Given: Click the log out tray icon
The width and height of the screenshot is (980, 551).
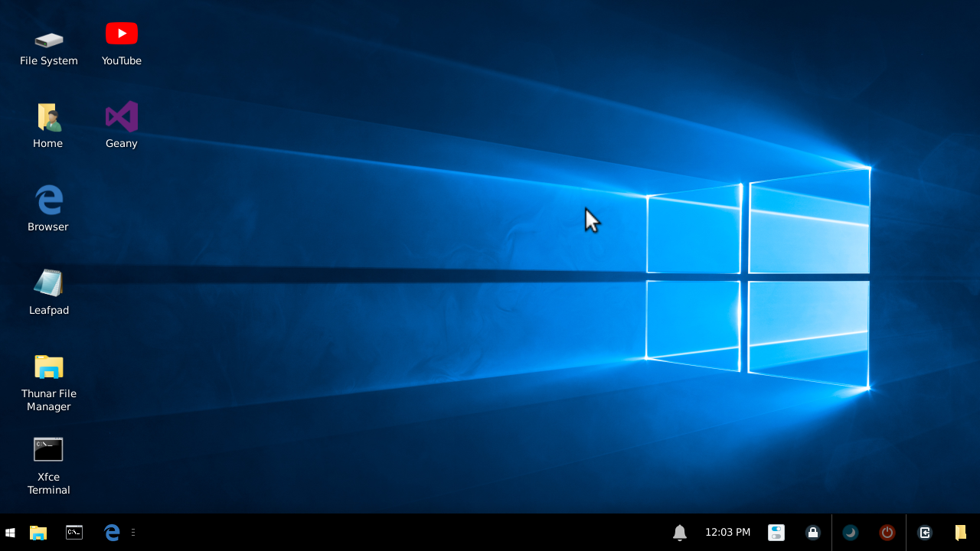Looking at the screenshot, I should tap(924, 532).
